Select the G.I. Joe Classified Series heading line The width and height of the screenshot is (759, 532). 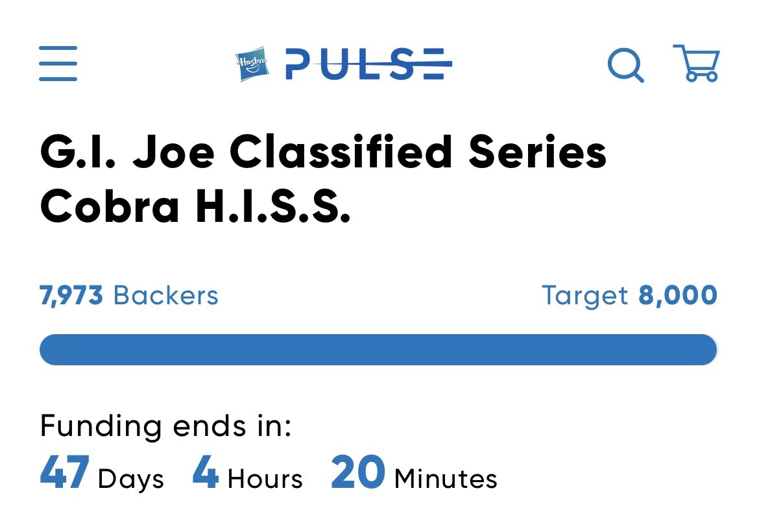[323, 152]
